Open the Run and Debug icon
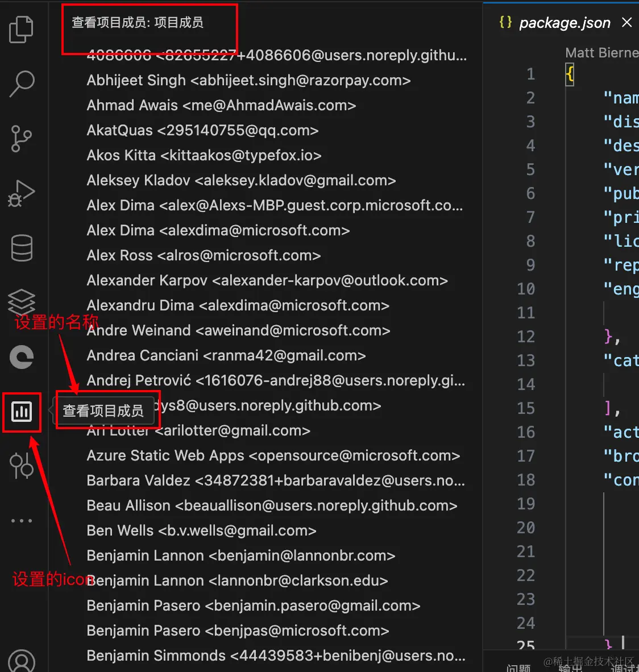 pyautogui.click(x=22, y=193)
